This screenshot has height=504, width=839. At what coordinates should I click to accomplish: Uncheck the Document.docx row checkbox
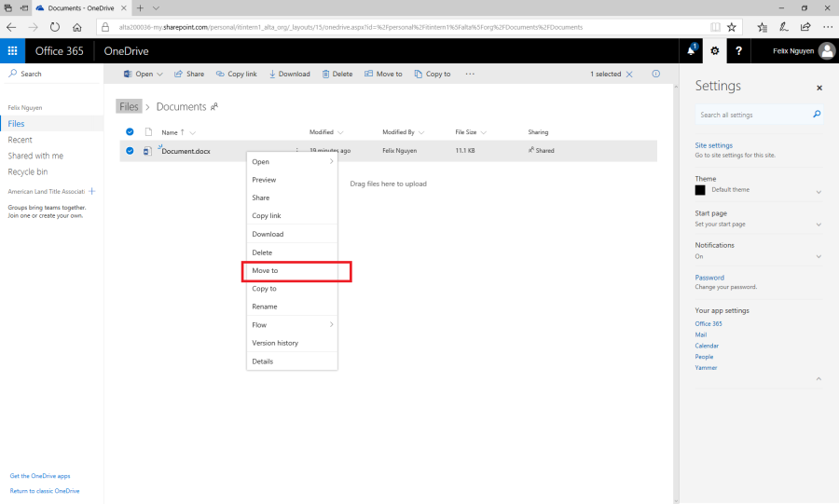130,151
